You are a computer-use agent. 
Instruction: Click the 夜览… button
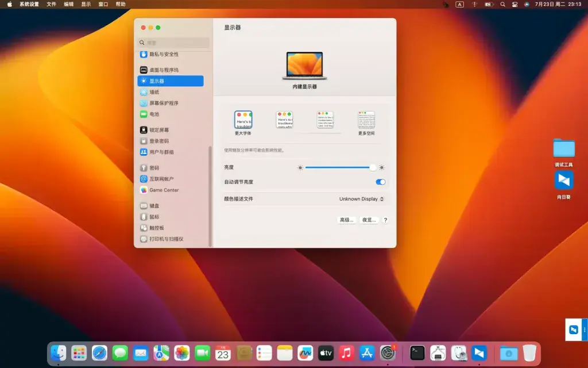point(369,220)
